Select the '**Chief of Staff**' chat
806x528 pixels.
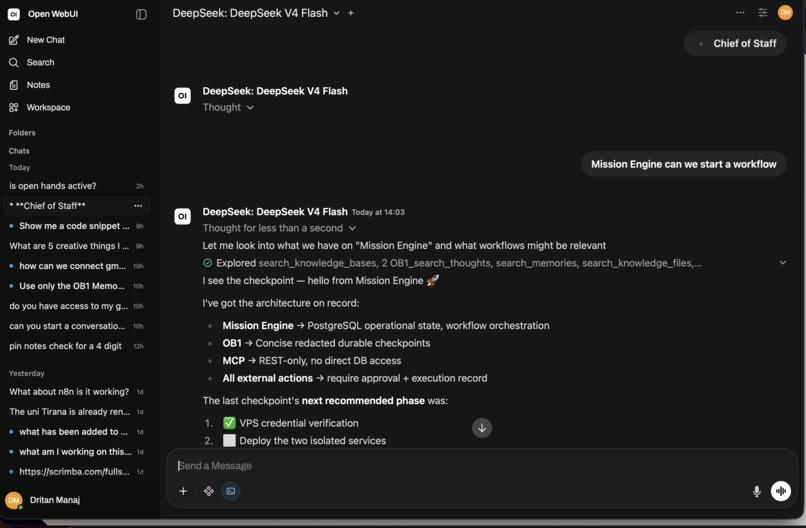point(76,206)
